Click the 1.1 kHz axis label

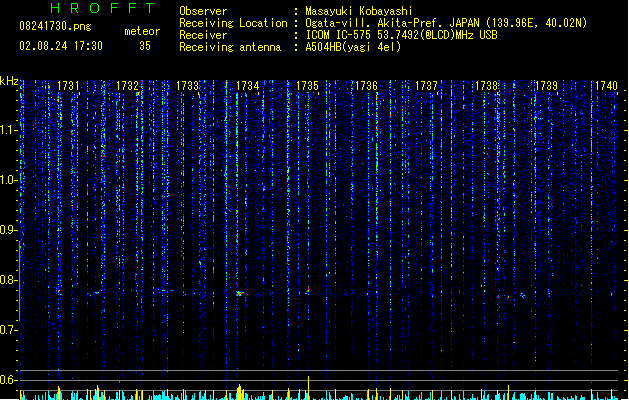tap(8, 130)
